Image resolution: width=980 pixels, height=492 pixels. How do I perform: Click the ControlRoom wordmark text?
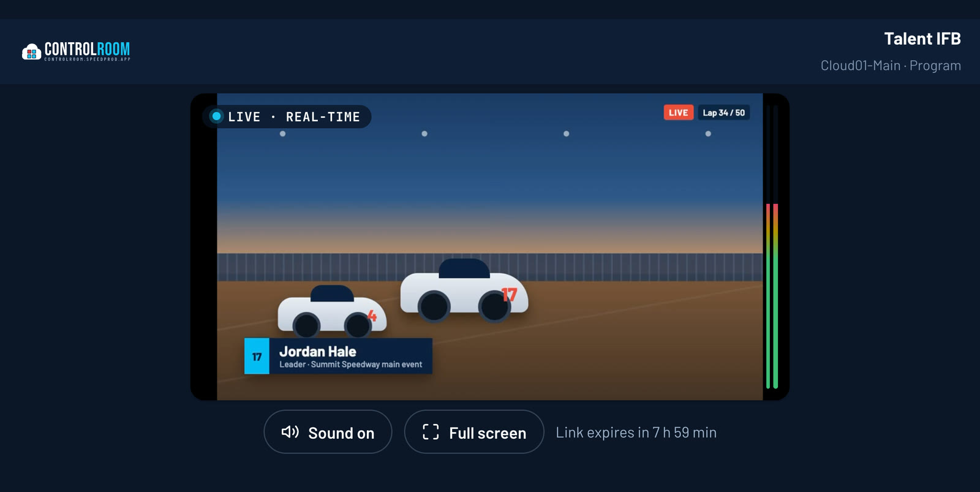[87, 49]
